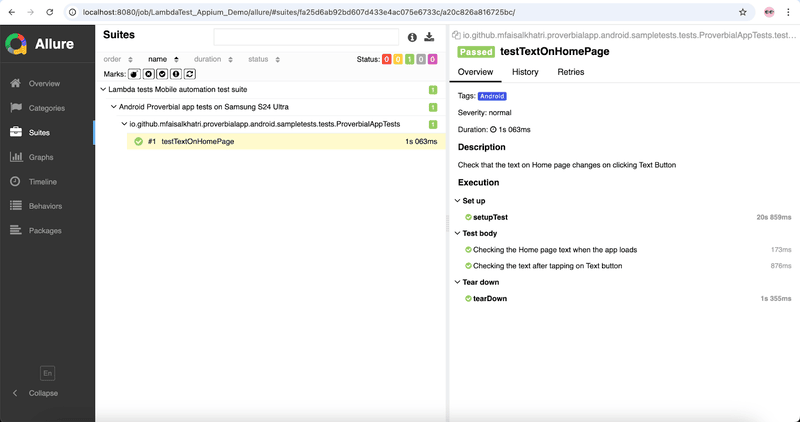Open the Behaviors section
Viewport: 800px width, 422px height.
coord(47,206)
